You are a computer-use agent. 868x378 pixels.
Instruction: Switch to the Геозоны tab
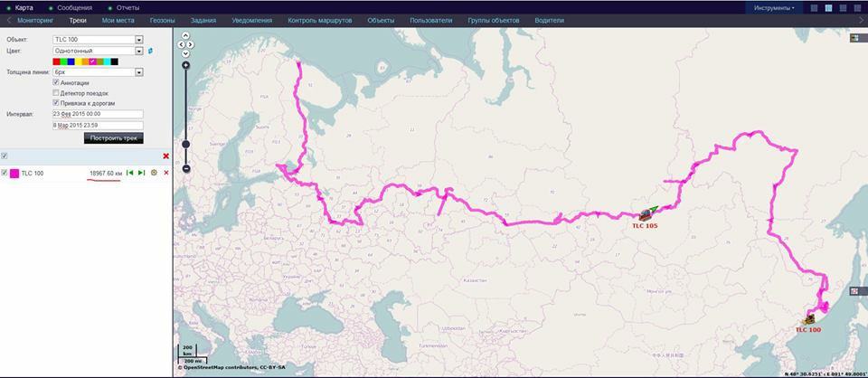point(162,21)
